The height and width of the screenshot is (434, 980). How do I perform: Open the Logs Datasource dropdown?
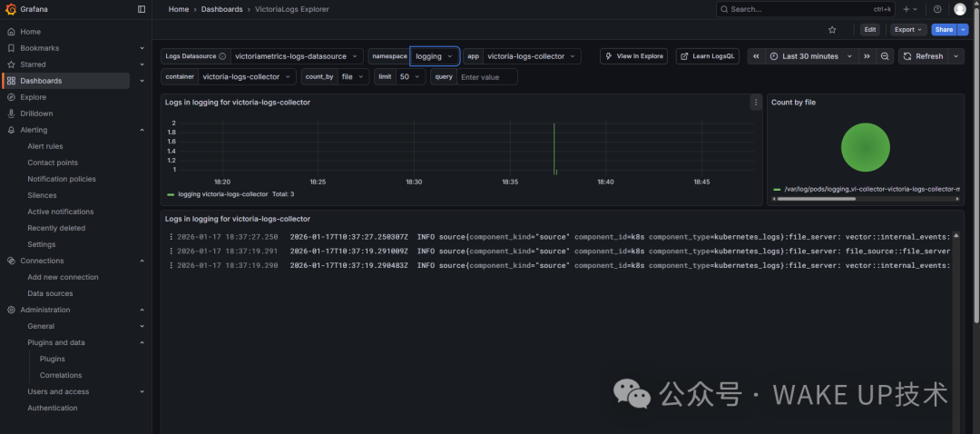(x=297, y=56)
